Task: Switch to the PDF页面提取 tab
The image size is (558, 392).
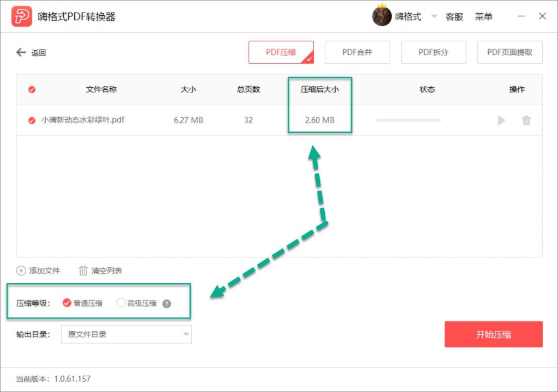Action: pos(510,52)
